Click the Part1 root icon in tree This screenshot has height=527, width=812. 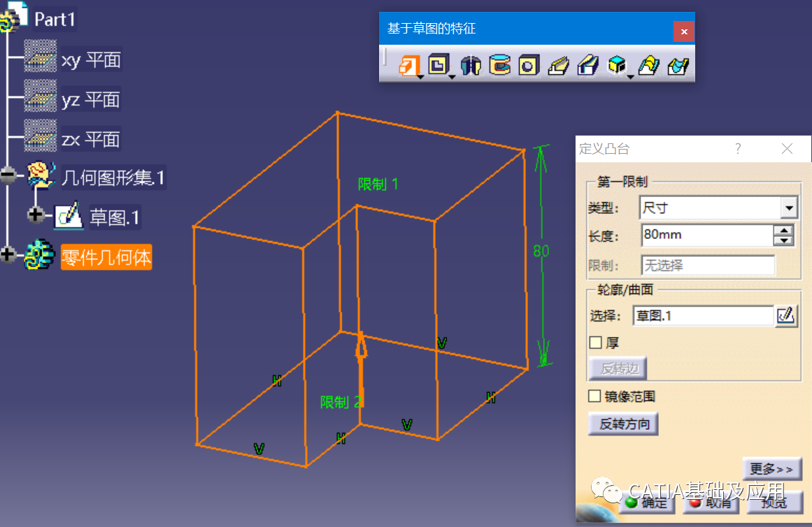coord(13,17)
